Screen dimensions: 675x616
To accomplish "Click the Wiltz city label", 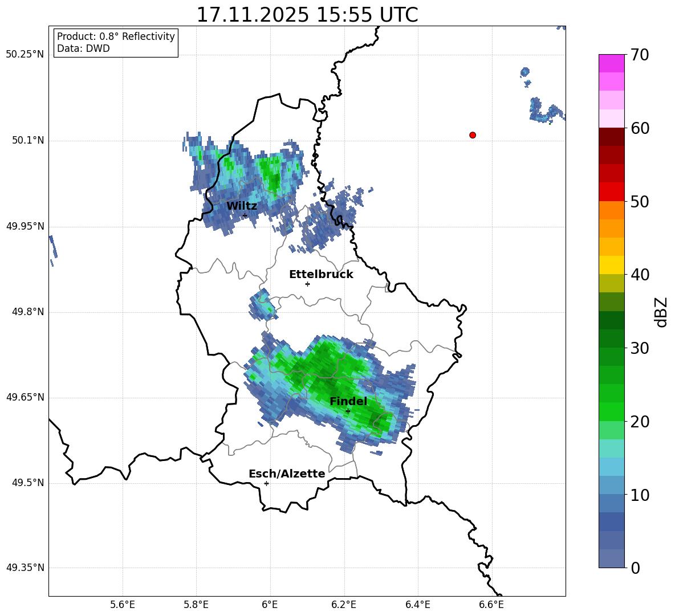I will pyautogui.click(x=242, y=206).
